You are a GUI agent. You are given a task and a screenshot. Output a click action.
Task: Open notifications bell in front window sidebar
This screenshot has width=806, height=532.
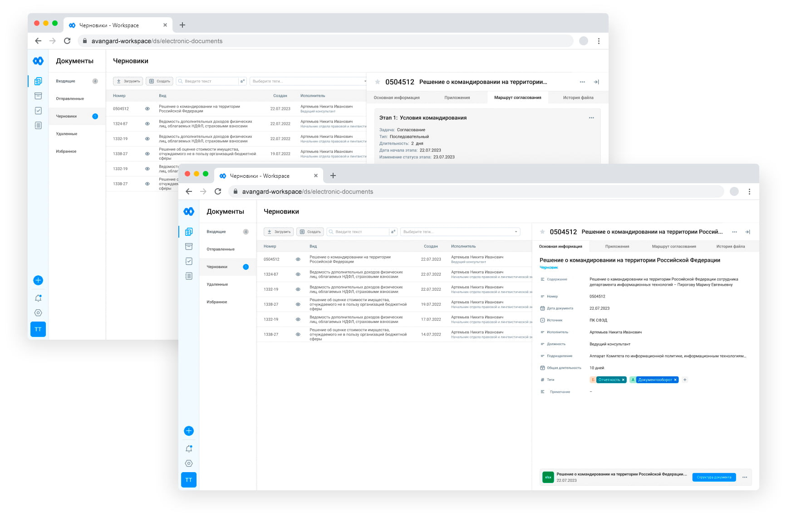tap(189, 449)
